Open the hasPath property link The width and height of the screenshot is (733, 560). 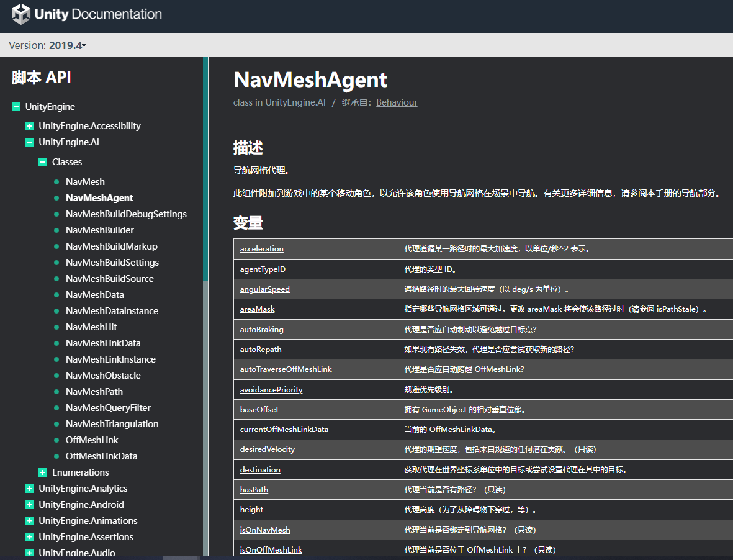coord(254,490)
